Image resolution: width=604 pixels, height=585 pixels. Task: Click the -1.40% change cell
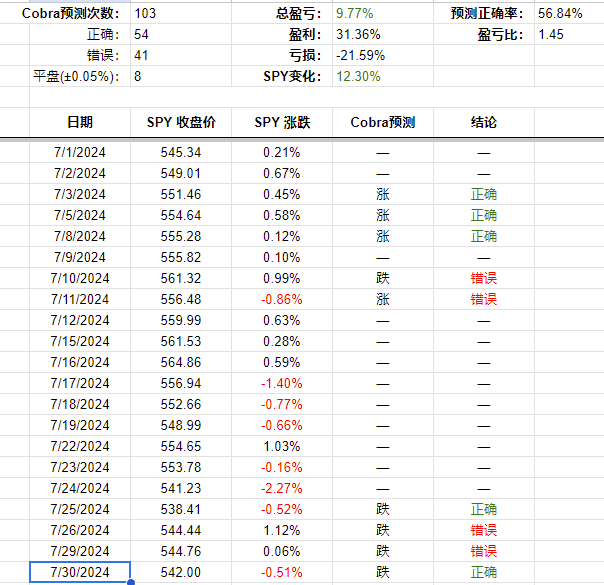point(282,383)
